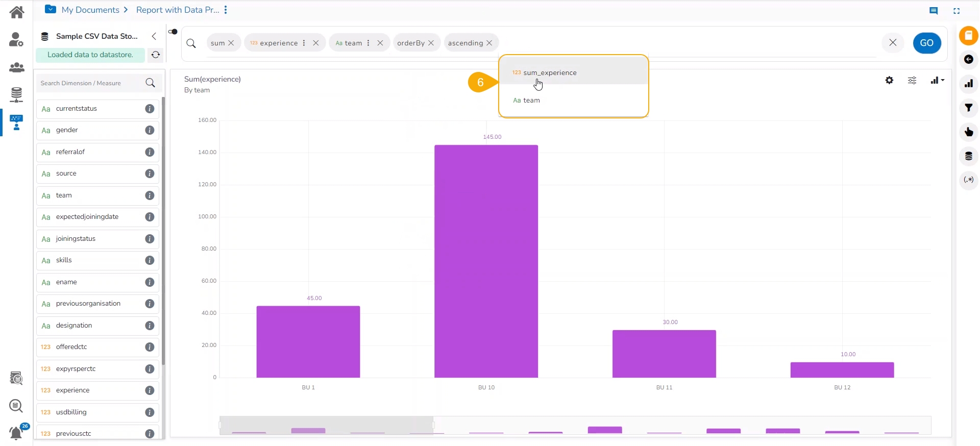The height and width of the screenshot is (446, 980).
Task: Open the home icon in sidebar
Action: pyautogui.click(x=16, y=12)
